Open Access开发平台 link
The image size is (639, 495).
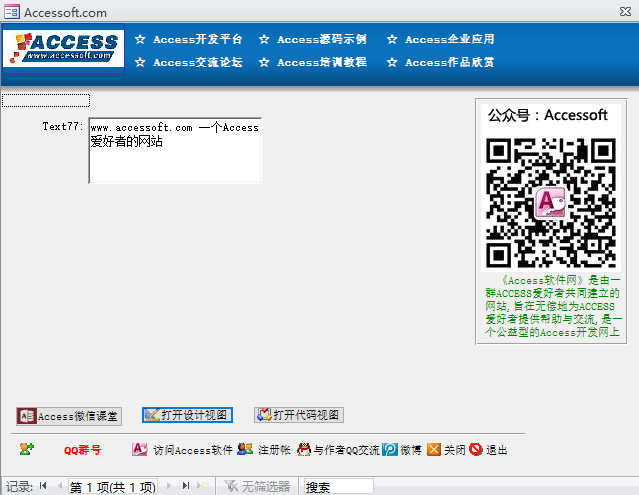(198, 40)
